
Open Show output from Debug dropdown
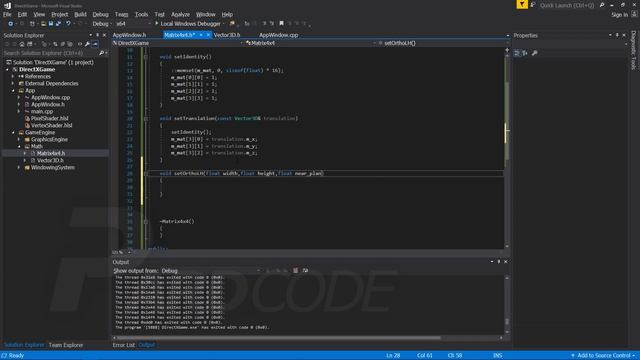[210, 271]
